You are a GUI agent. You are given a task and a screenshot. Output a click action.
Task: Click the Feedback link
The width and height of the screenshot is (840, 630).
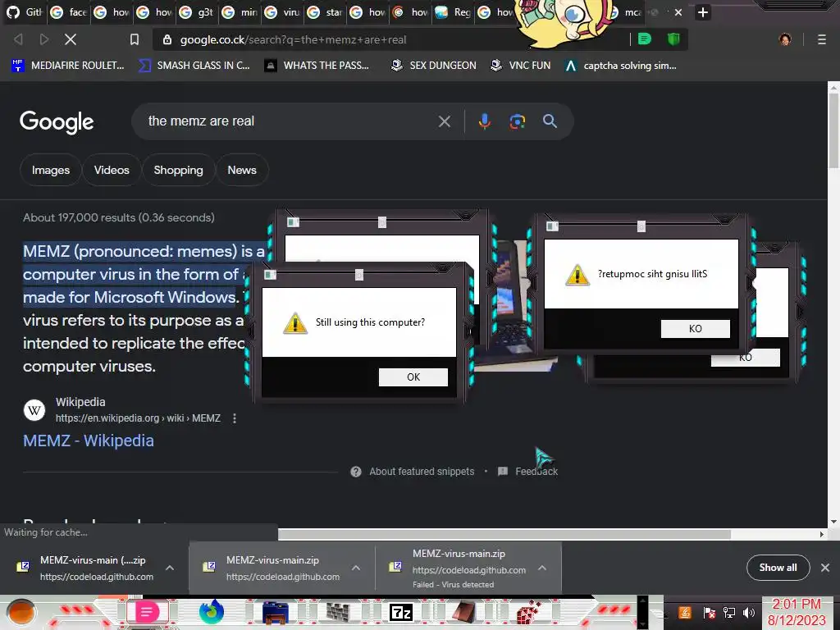click(x=536, y=472)
